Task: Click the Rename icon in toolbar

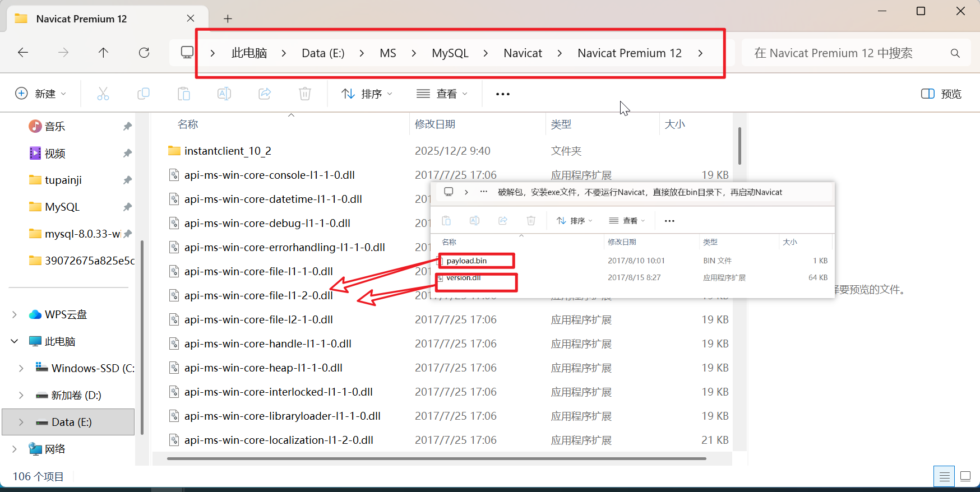Action: [224, 94]
